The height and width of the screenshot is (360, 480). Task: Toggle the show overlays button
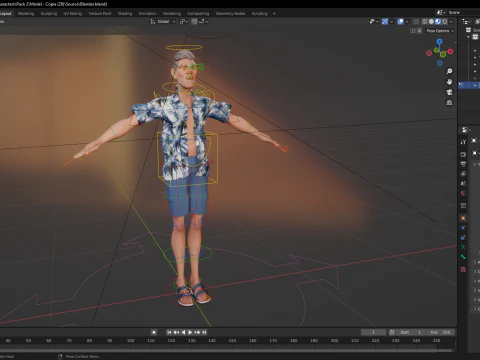(401, 22)
